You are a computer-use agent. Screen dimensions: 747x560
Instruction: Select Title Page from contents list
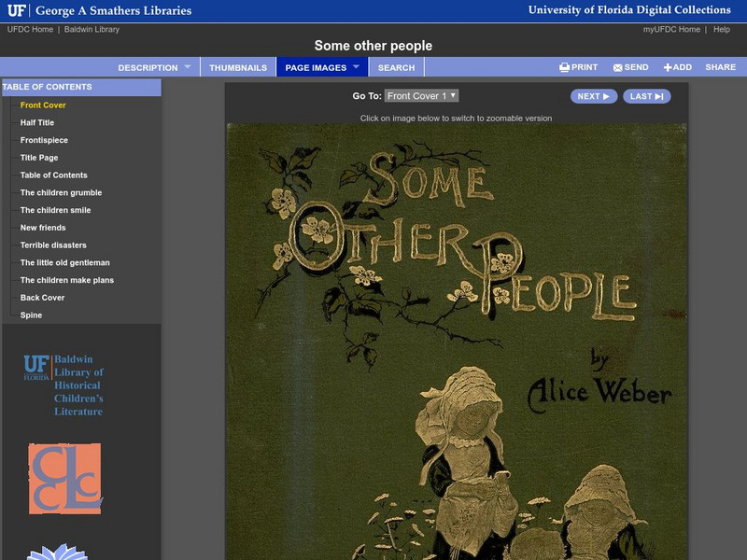(x=40, y=156)
